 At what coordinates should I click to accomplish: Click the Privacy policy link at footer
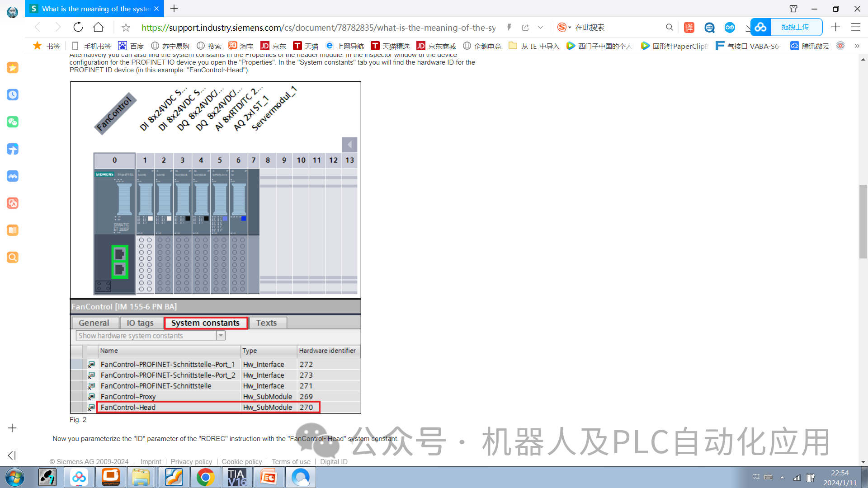(191, 461)
